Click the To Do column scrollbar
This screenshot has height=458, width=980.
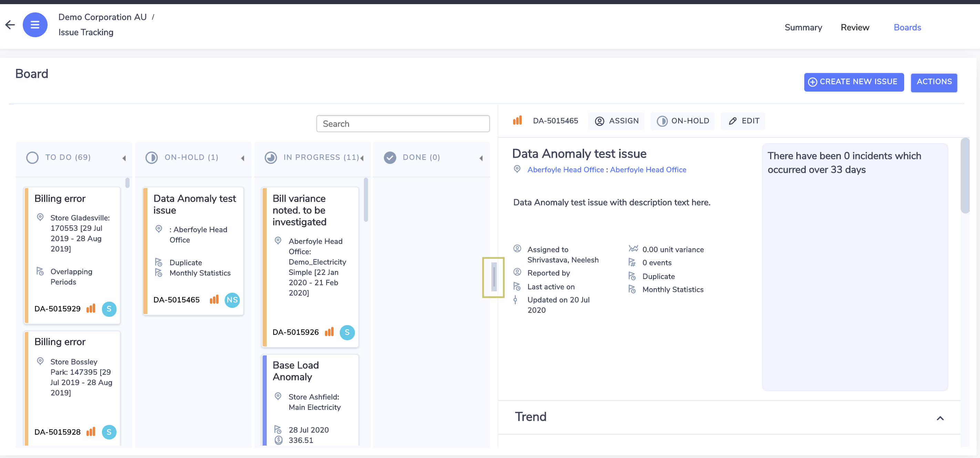[127, 183]
